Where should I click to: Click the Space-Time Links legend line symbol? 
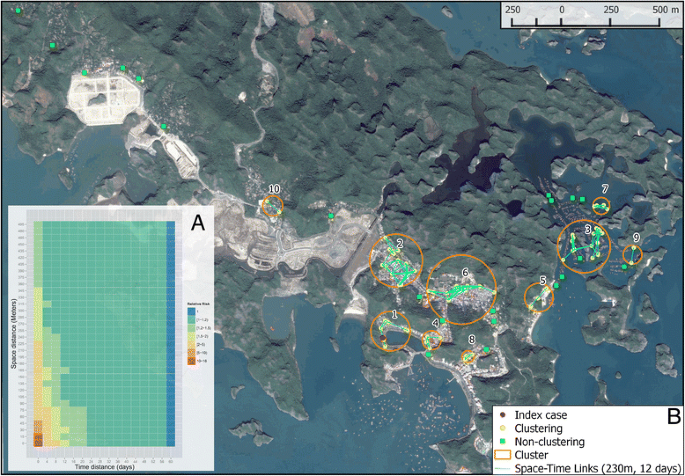click(x=502, y=468)
